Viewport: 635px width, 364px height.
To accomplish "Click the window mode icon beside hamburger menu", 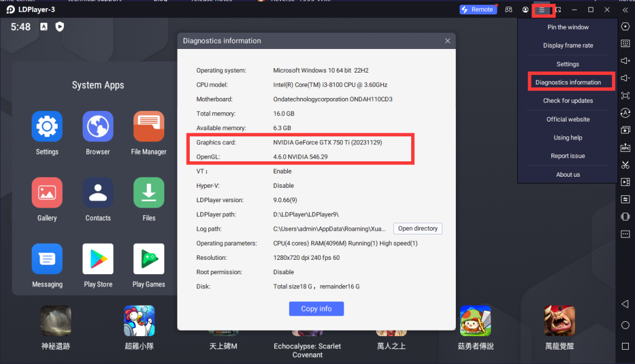I will point(559,10).
